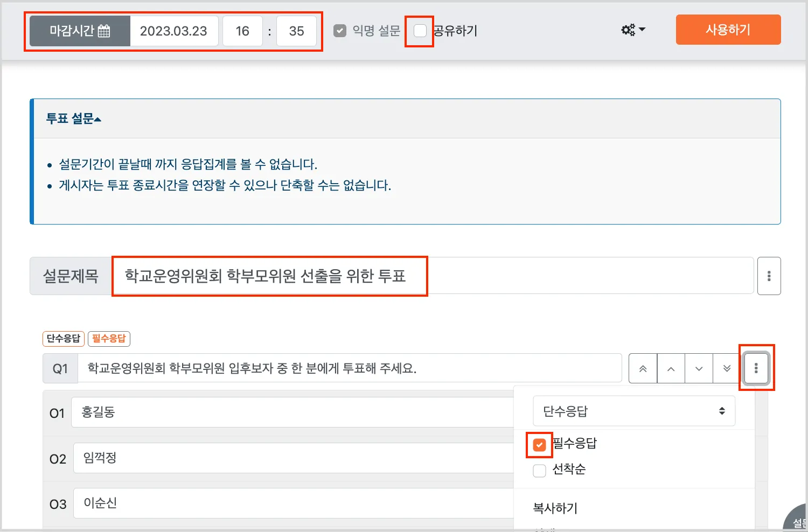Image resolution: width=808 pixels, height=532 pixels.
Task: Edit option O2 임꺽정 field
Action: [294, 458]
